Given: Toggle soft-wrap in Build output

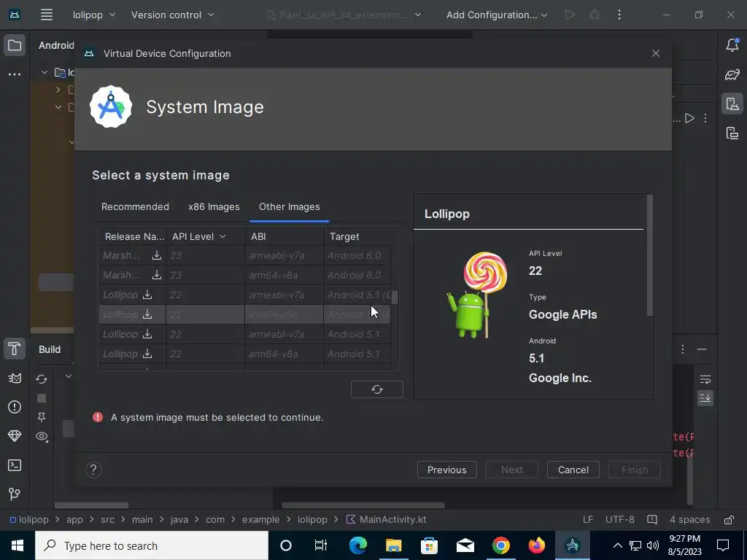Looking at the screenshot, I should tap(705, 379).
